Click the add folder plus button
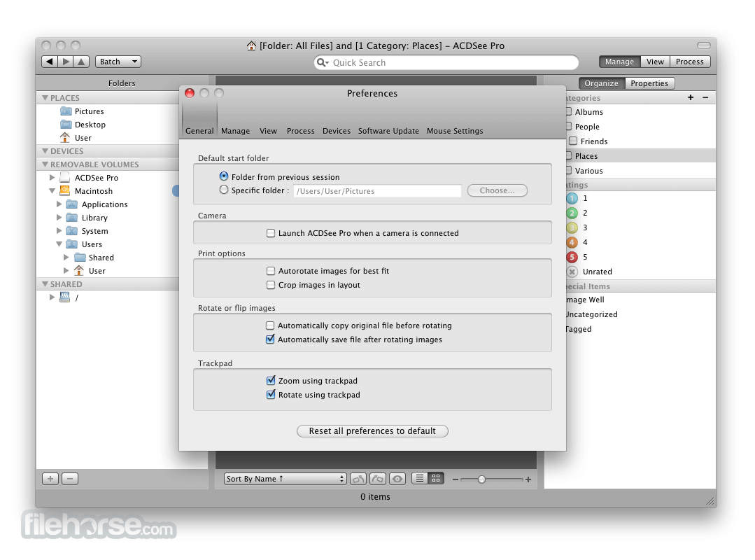Viewport: 755px width, 560px height. pyautogui.click(x=50, y=479)
